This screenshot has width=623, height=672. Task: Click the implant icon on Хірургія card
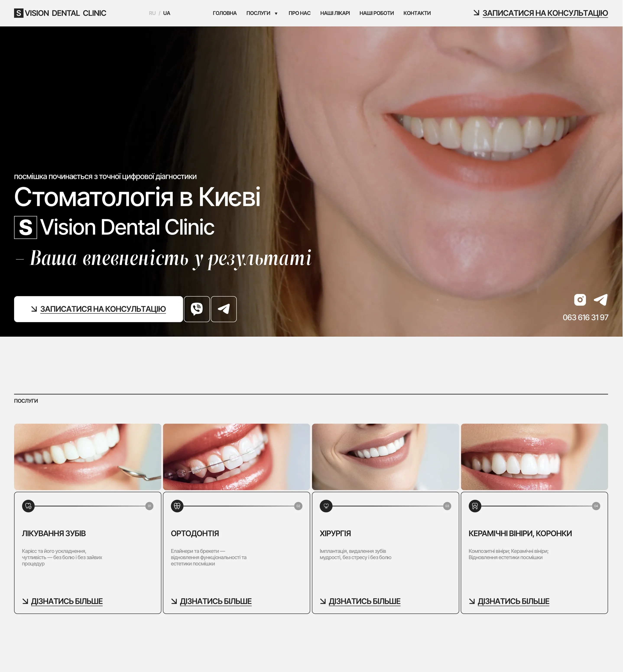tap(326, 506)
